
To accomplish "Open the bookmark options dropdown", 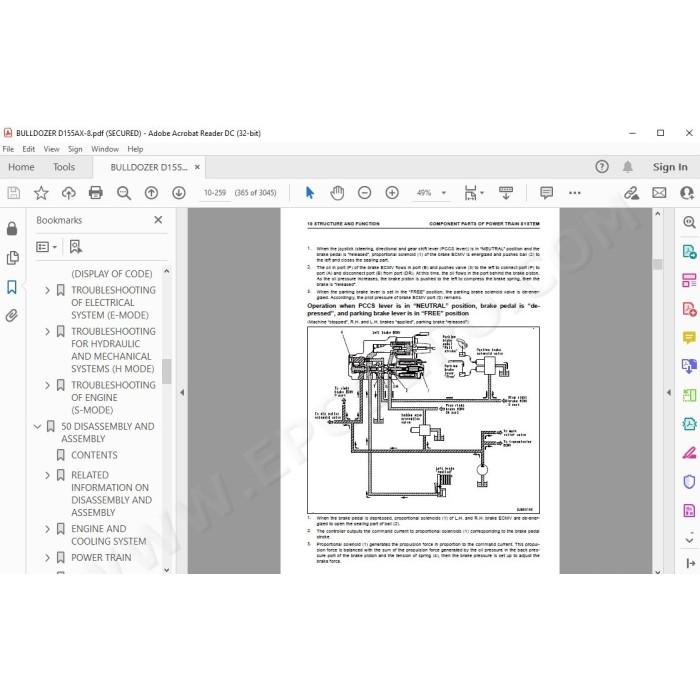I will pos(46,247).
